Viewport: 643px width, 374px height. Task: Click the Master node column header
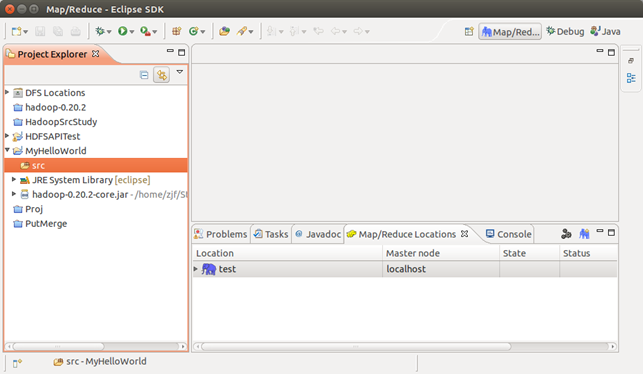click(x=441, y=253)
